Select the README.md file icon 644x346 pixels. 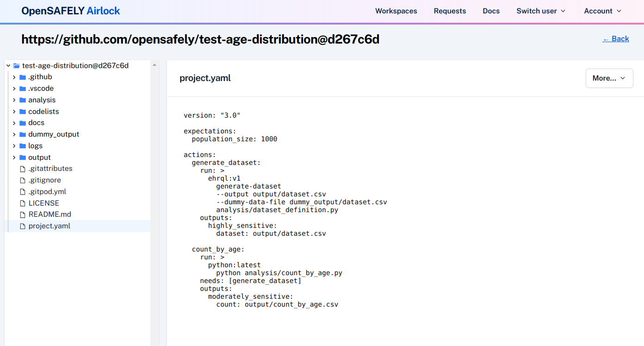22,214
